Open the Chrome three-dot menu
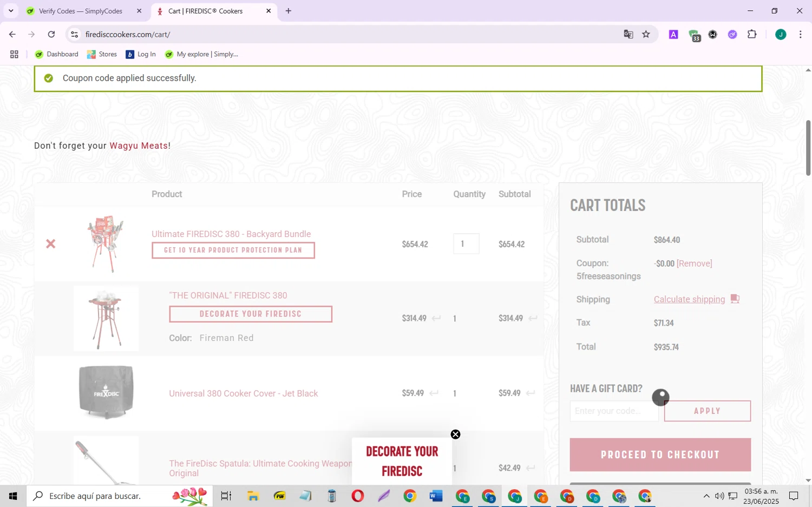Image resolution: width=812 pixels, height=507 pixels. (800, 34)
